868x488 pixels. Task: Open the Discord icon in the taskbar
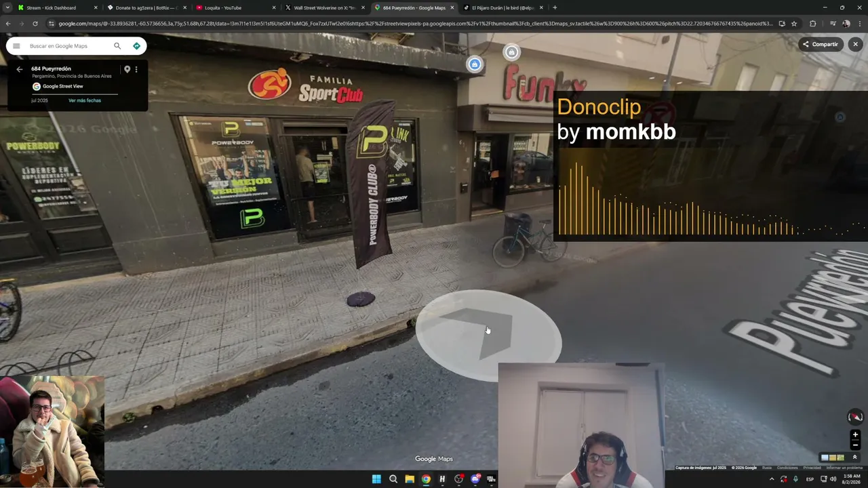click(475, 479)
